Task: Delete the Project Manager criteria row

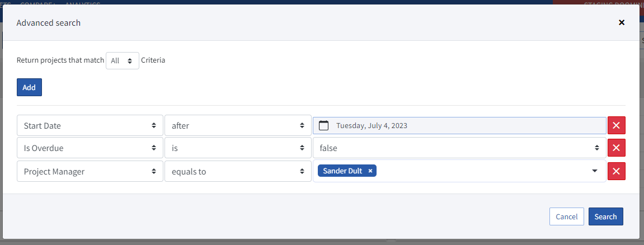Action: click(616, 172)
